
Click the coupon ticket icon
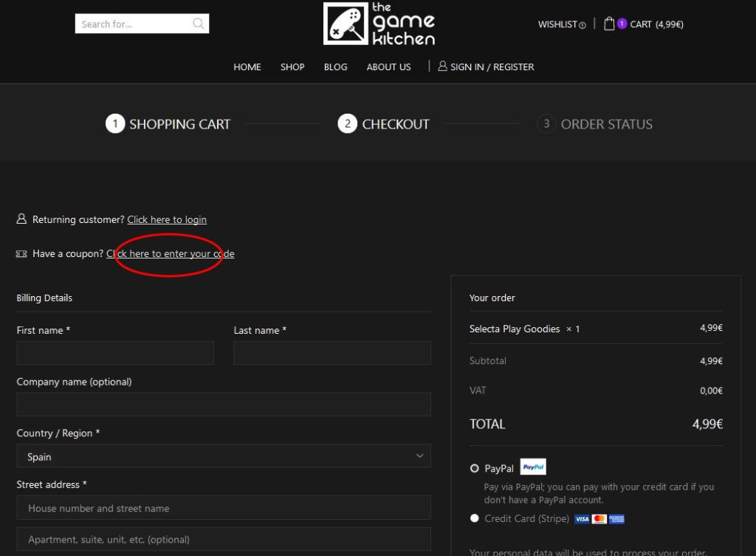click(x=21, y=254)
